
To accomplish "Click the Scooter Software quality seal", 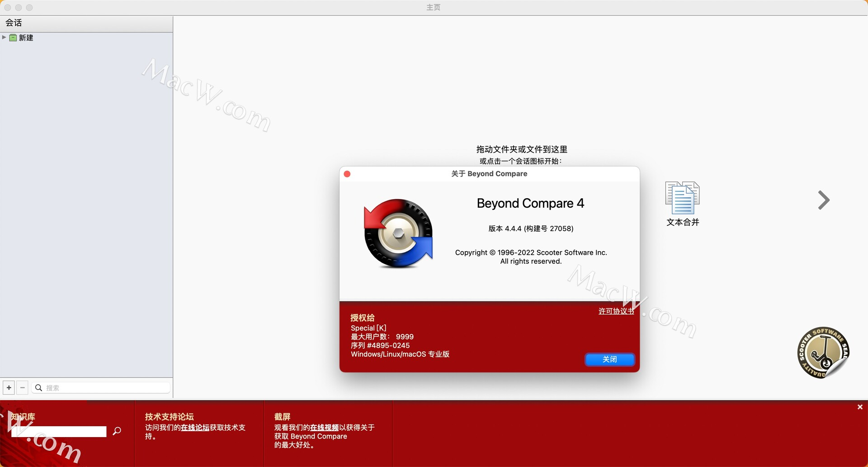I will (823, 353).
